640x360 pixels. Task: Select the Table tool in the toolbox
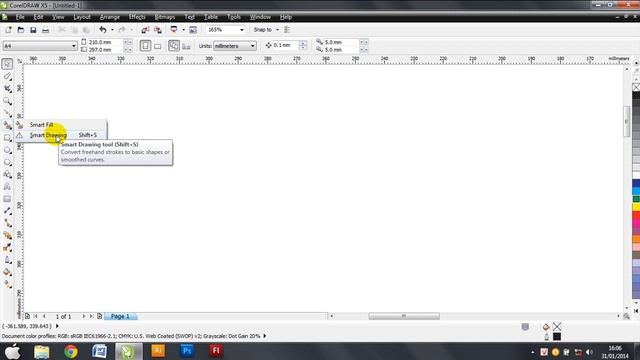(x=7, y=199)
